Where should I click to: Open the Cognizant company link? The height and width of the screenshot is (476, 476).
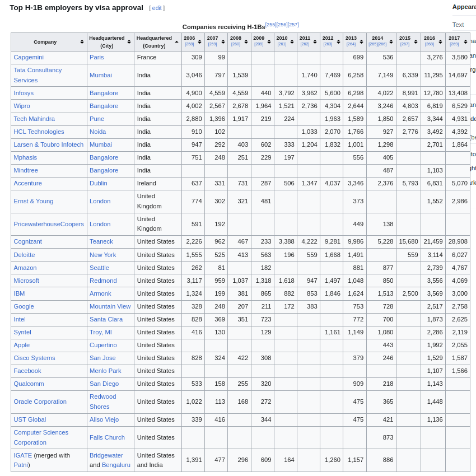pyautogui.click(x=27, y=241)
